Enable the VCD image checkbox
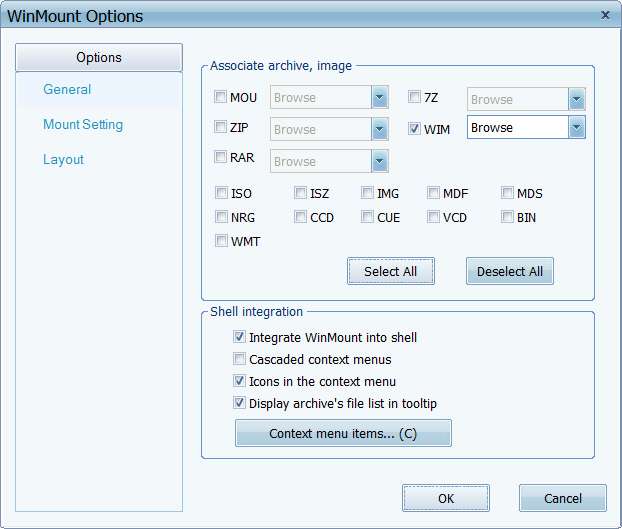The image size is (622, 529). (433, 217)
